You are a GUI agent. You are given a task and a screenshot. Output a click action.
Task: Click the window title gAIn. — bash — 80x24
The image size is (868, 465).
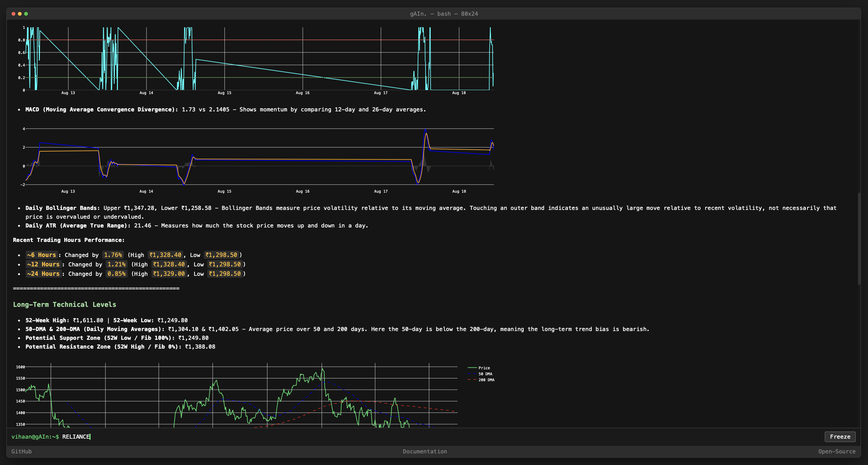pyautogui.click(x=444, y=14)
